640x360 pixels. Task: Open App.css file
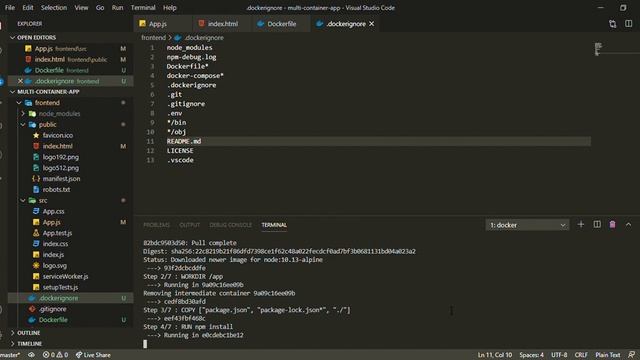(x=53, y=211)
